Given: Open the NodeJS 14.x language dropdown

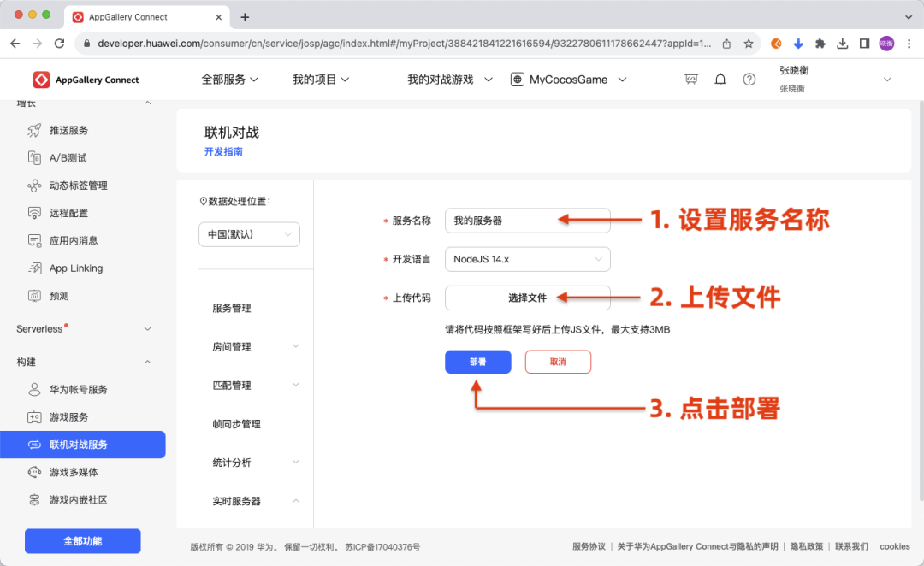Looking at the screenshot, I should coord(527,259).
